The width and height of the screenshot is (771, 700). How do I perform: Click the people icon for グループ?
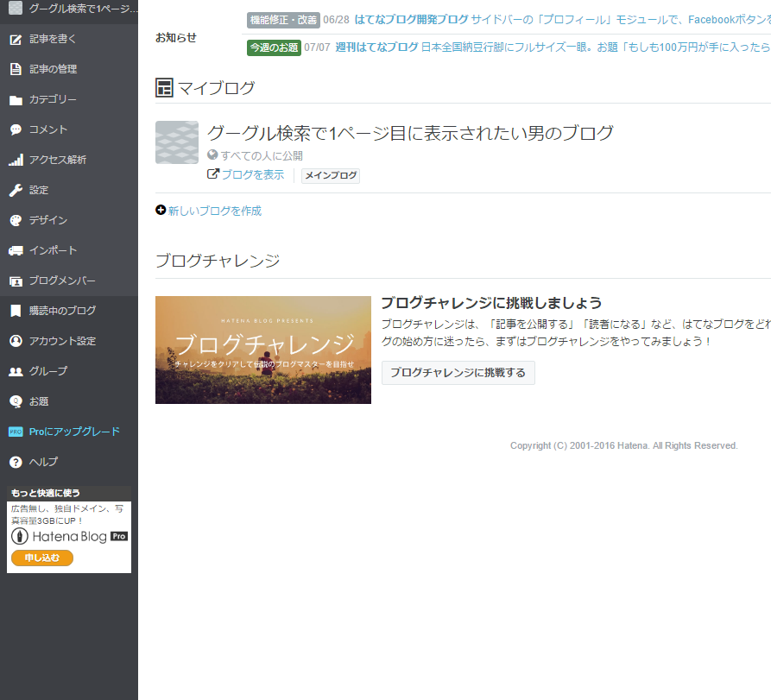click(x=16, y=372)
